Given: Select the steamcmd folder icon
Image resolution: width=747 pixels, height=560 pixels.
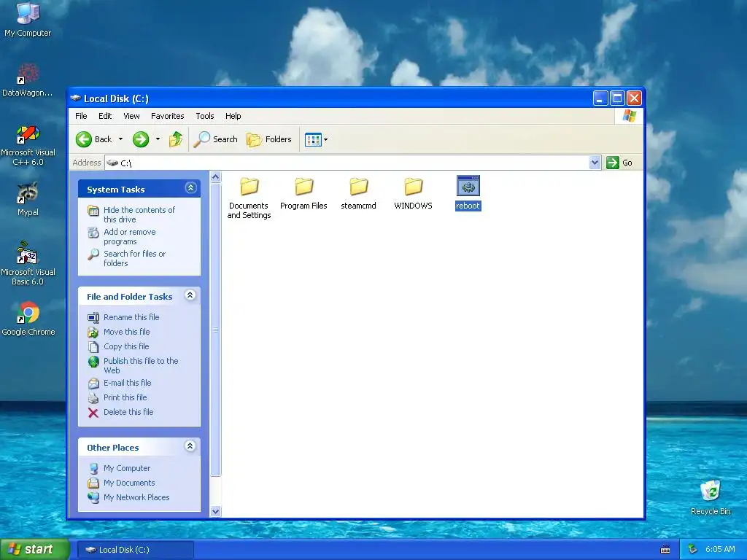Looking at the screenshot, I should click(x=358, y=187).
